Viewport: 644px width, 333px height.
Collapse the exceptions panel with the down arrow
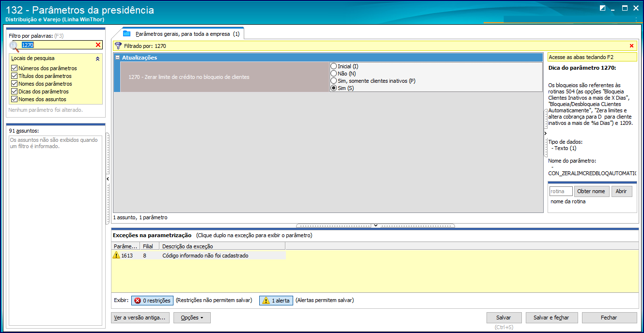pos(376,226)
